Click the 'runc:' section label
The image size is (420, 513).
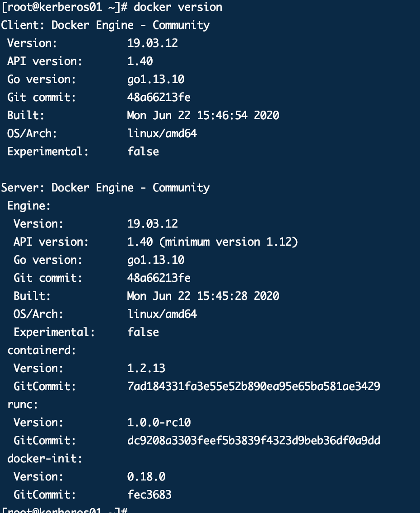point(23,405)
